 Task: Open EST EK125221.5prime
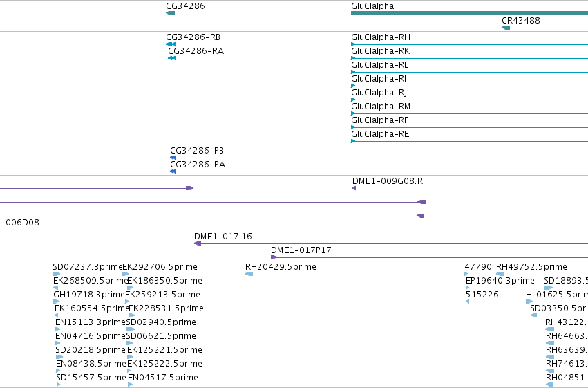[x=164, y=350]
